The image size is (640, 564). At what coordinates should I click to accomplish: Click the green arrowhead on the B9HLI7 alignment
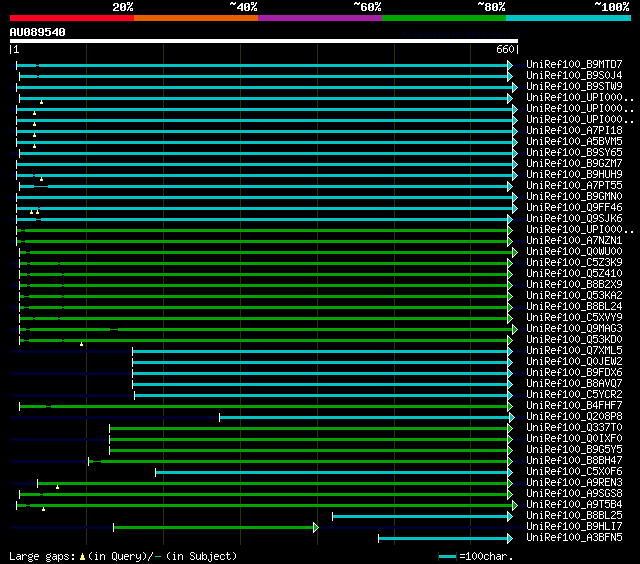pyautogui.click(x=316, y=527)
